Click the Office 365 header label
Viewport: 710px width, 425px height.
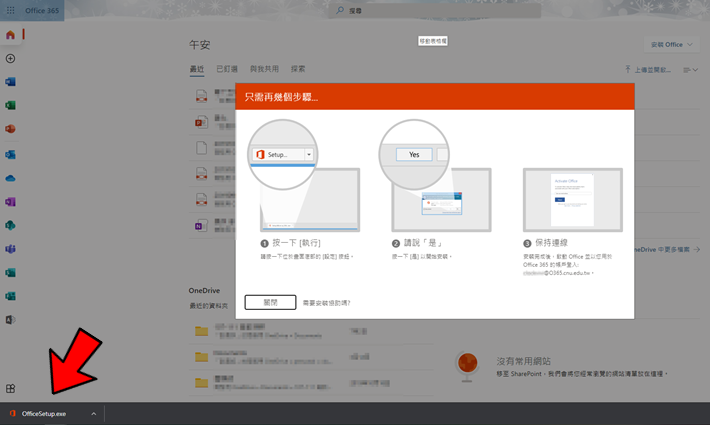tap(42, 10)
